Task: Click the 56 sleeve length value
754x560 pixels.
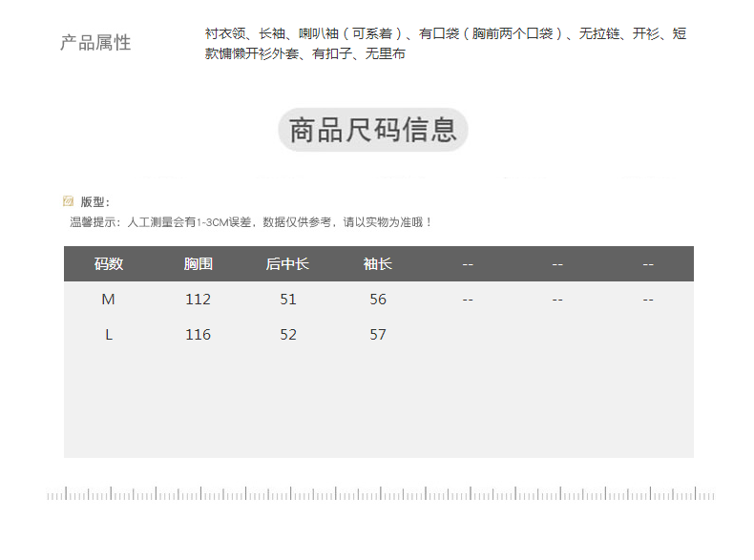Action: coord(378,300)
